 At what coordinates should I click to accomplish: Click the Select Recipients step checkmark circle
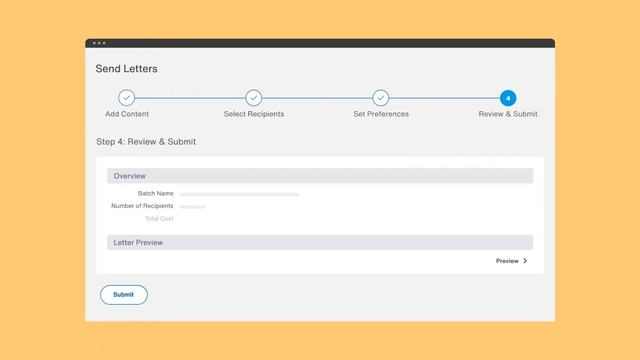click(x=253, y=98)
